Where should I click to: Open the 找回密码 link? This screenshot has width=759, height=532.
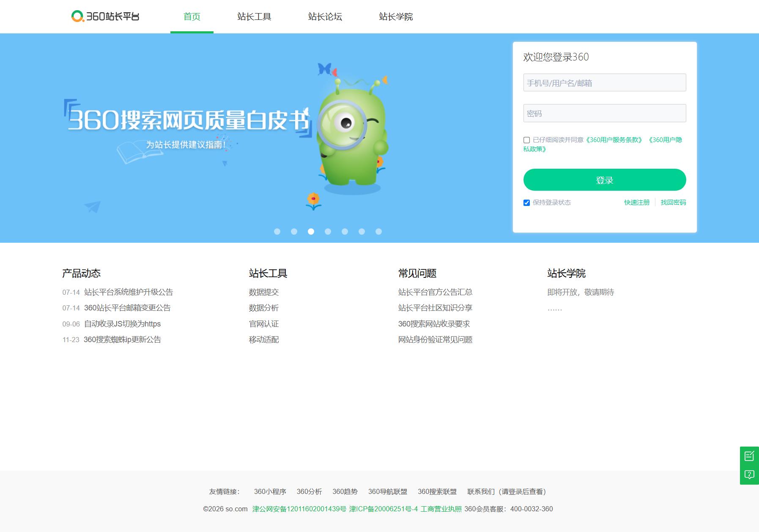673,203
